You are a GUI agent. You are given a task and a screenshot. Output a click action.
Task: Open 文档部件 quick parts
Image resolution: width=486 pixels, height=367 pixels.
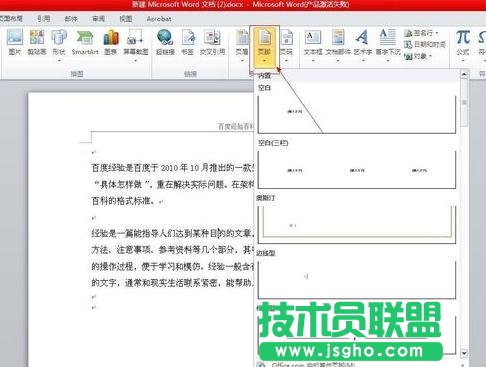[x=338, y=42]
